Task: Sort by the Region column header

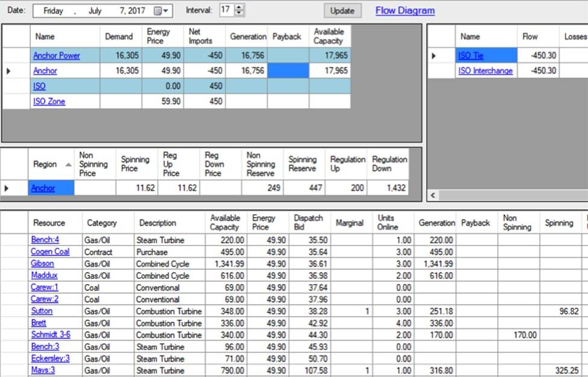Action: [x=51, y=164]
